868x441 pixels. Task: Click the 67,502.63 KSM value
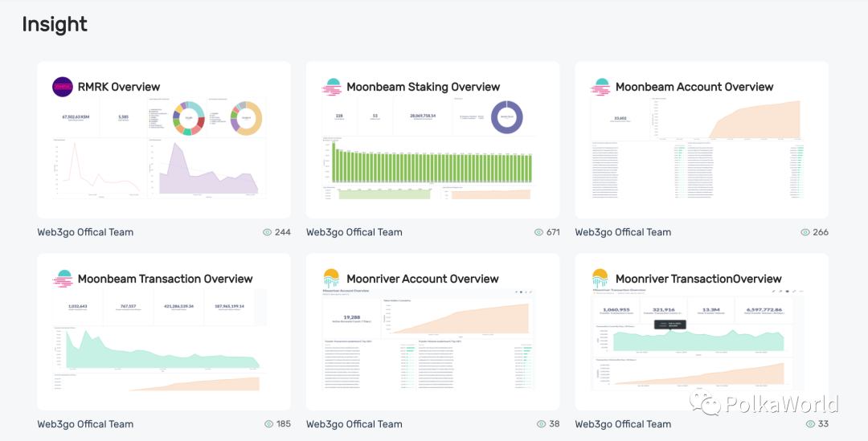pos(76,116)
